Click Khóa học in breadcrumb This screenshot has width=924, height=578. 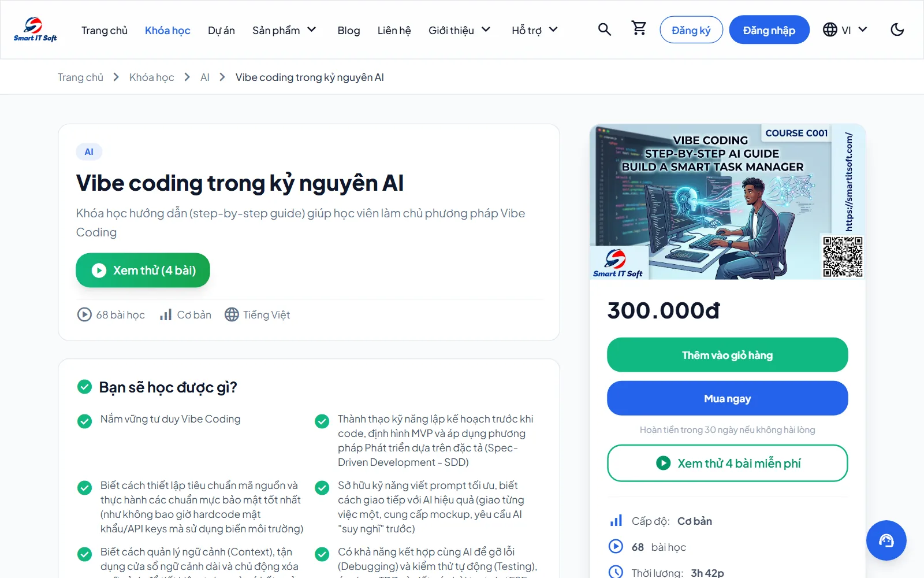point(151,77)
